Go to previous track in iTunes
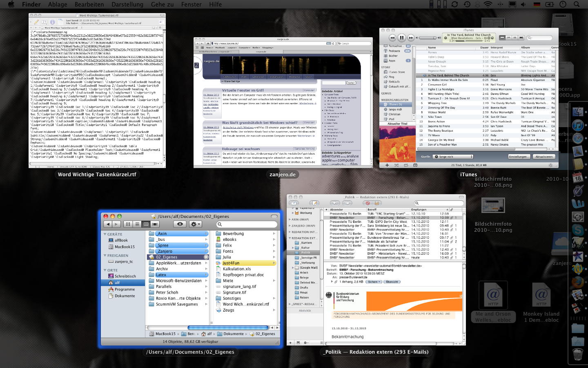 (x=392, y=38)
